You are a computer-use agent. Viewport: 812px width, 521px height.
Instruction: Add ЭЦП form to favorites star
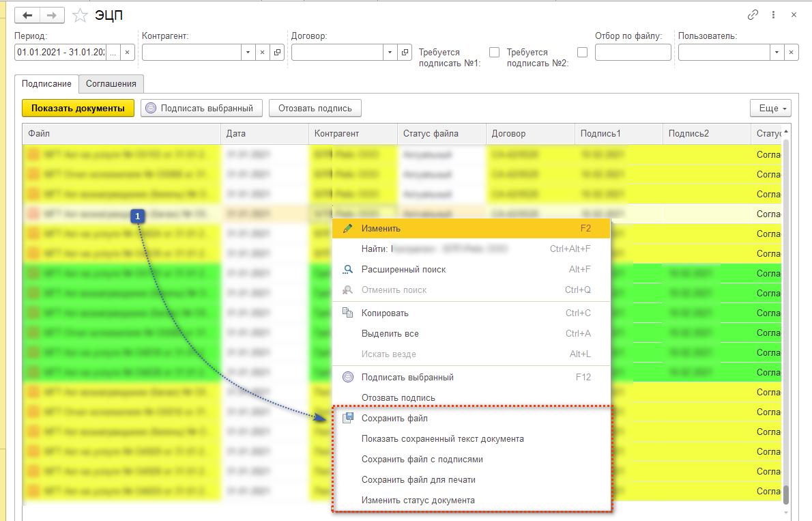coord(81,15)
